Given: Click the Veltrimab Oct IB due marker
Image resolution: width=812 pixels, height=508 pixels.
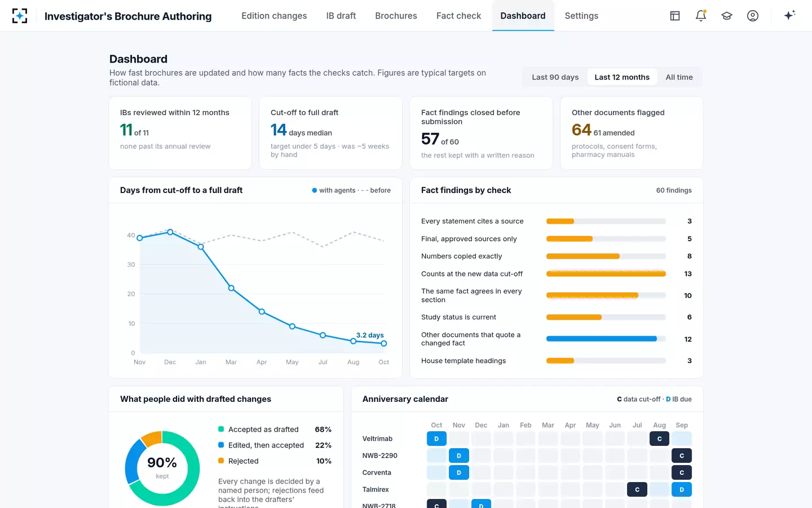Looking at the screenshot, I should pos(436,439).
